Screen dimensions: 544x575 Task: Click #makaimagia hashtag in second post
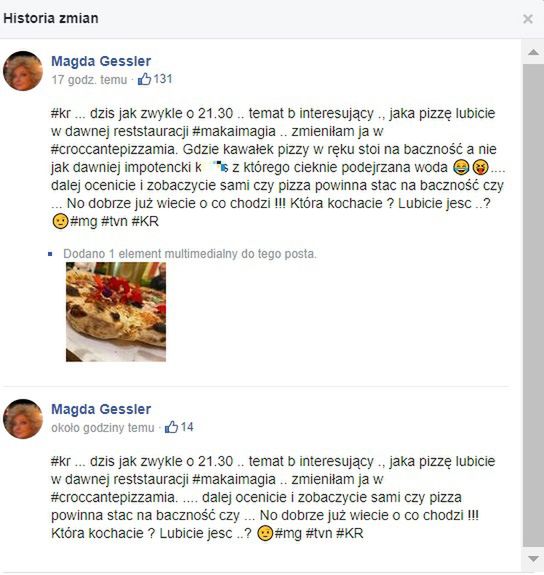[x=234, y=479]
